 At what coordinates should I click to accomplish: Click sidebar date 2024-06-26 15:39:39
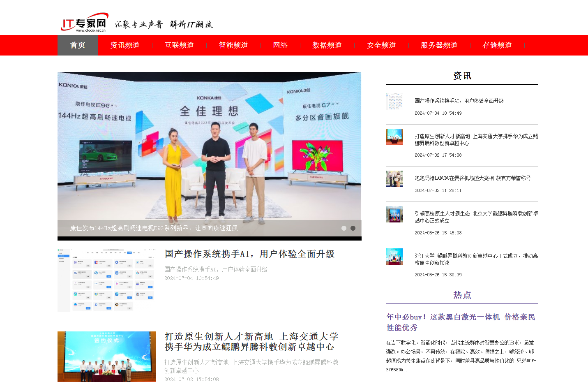[x=438, y=275]
